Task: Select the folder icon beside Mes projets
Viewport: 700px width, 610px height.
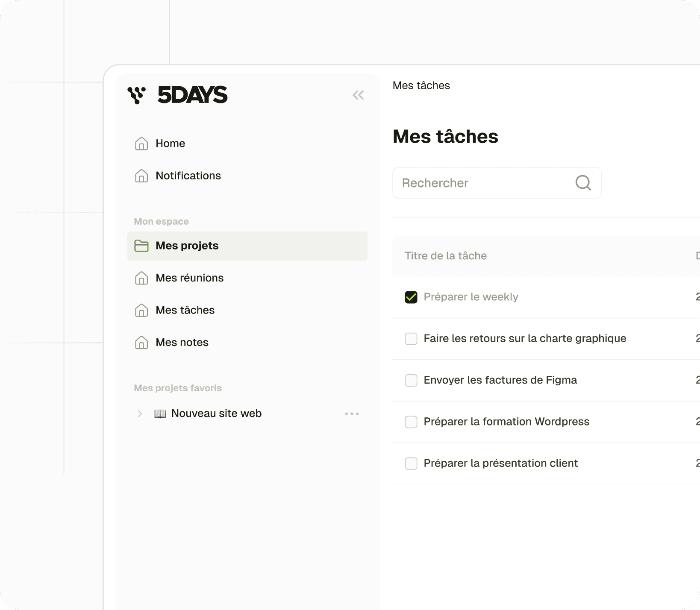Action: point(141,246)
